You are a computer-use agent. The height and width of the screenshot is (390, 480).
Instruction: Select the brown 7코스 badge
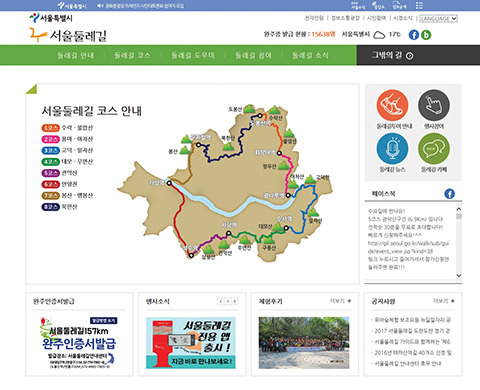50,195
